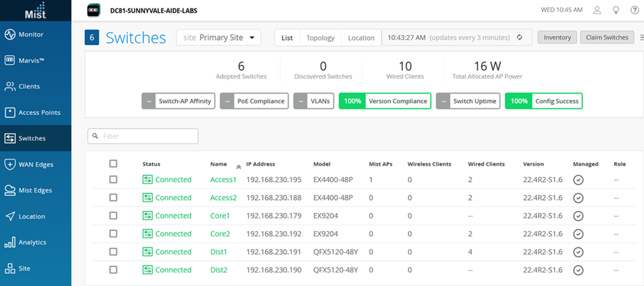Switch to the Topology tab
The width and height of the screenshot is (644, 286).
[320, 38]
